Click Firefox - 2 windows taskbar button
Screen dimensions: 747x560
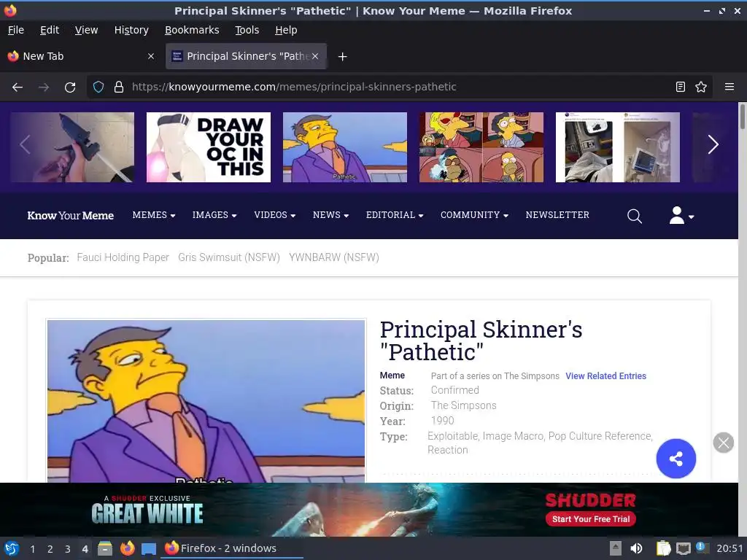click(x=233, y=548)
